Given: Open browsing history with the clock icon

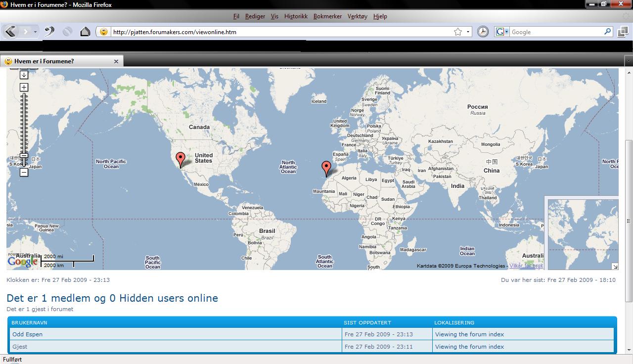Looking at the screenshot, I should point(483,32).
